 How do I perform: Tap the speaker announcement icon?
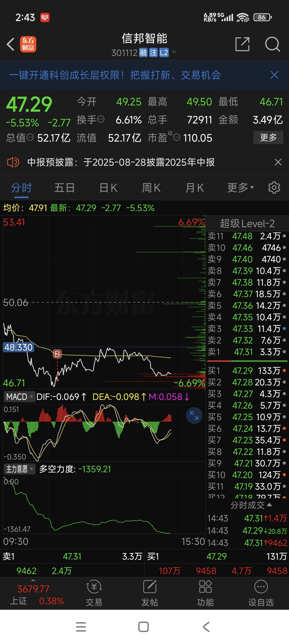coord(13,162)
